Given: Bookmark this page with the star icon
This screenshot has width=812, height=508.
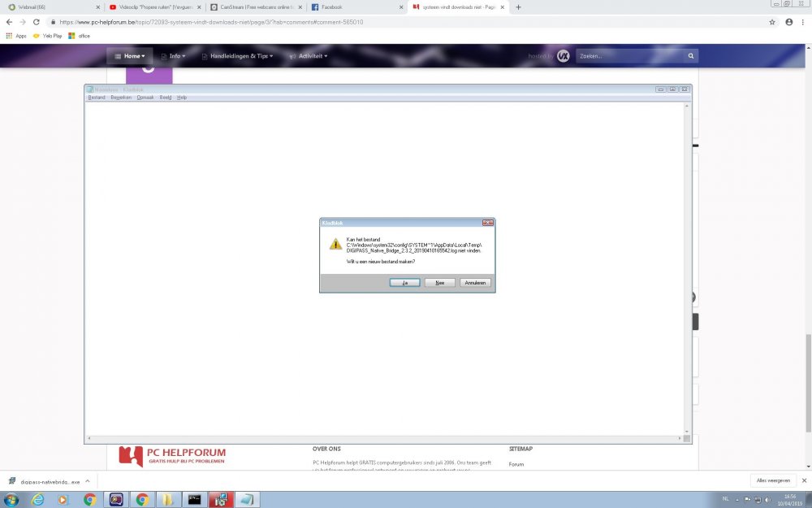Looking at the screenshot, I should [772, 22].
